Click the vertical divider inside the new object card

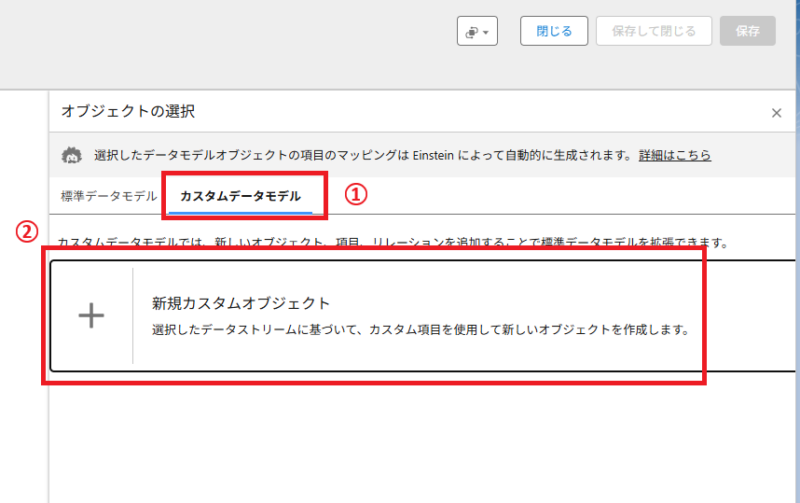point(133,316)
